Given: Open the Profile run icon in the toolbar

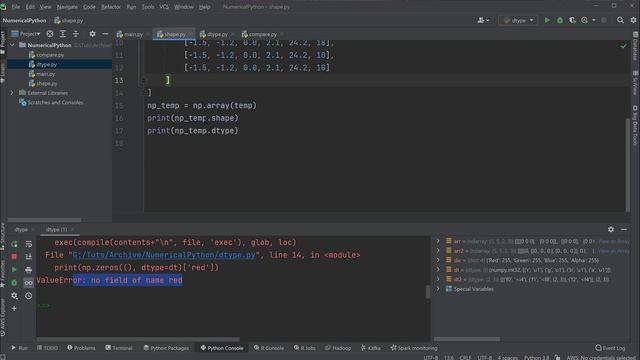Looking at the screenshot, I should (x=584, y=20).
